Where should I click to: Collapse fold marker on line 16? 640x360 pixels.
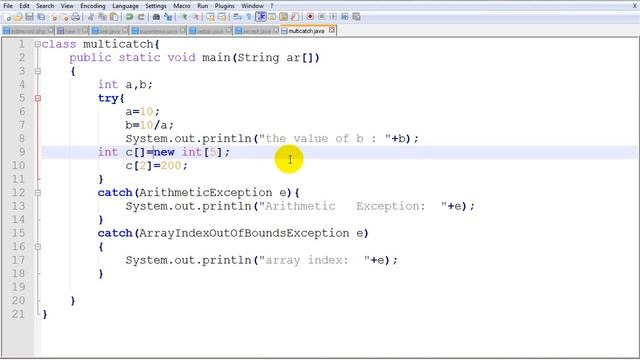point(38,247)
